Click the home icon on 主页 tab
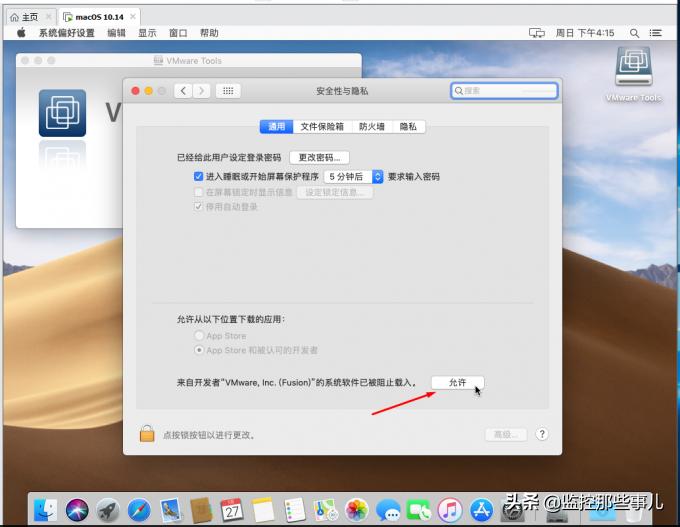This screenshot has height=527, width=680. (x=14, y=17)
